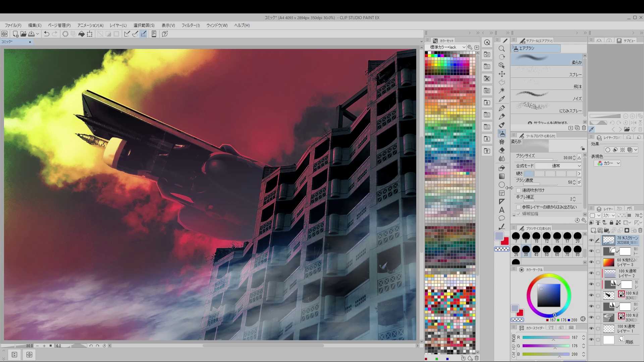Click サブツールを追加する button
Viewport: 644px width, 362px height.
pyautogui.click(x=547, y=123)
